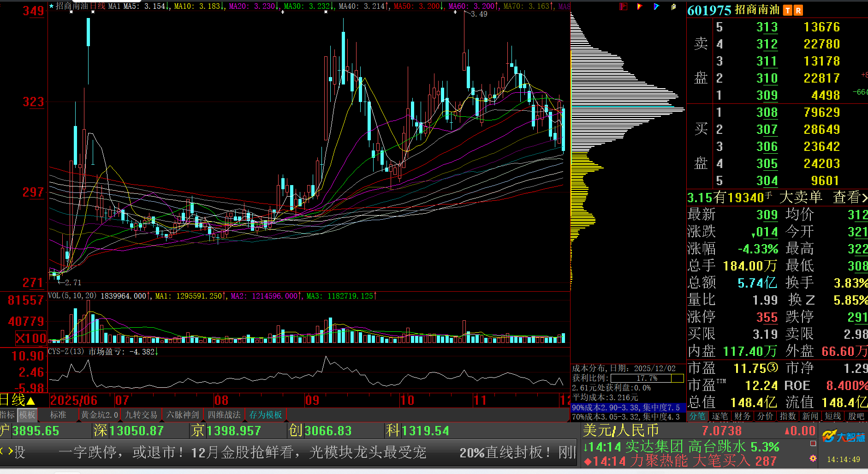Viewport: 868px width, 474px height.
Task: Click sell level 1 price 309
Action: tap(767, 95)
